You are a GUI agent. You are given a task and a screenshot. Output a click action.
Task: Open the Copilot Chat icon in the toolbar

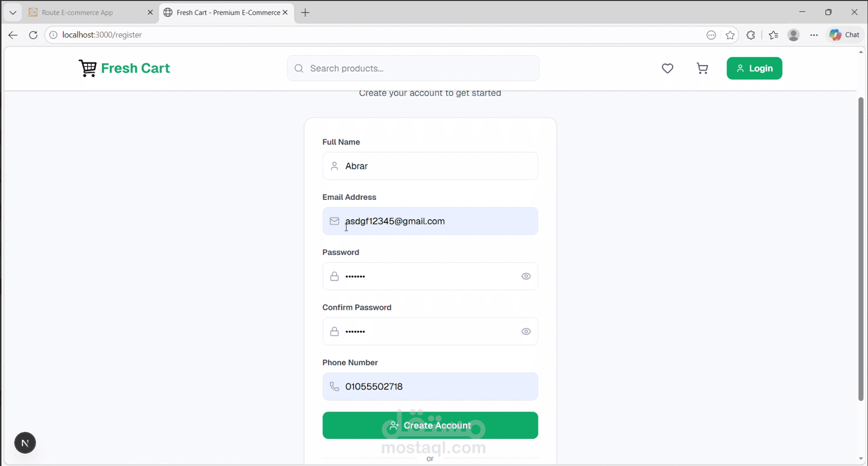(844, 34)
